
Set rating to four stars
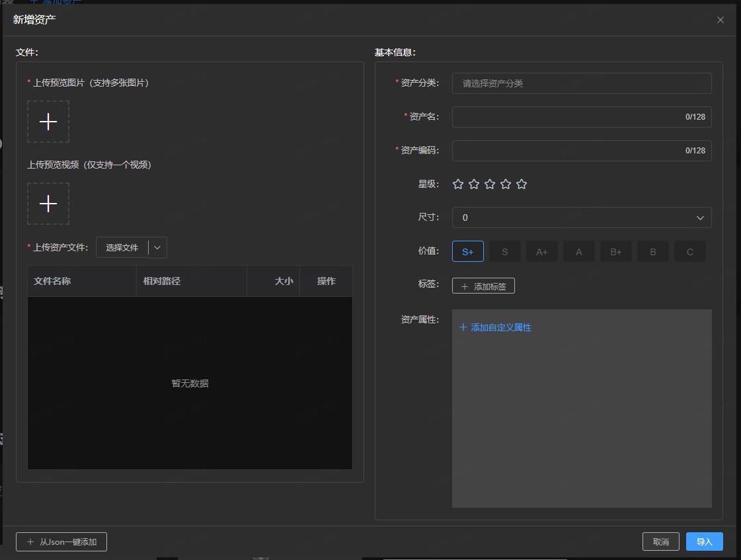click(506, 184)
